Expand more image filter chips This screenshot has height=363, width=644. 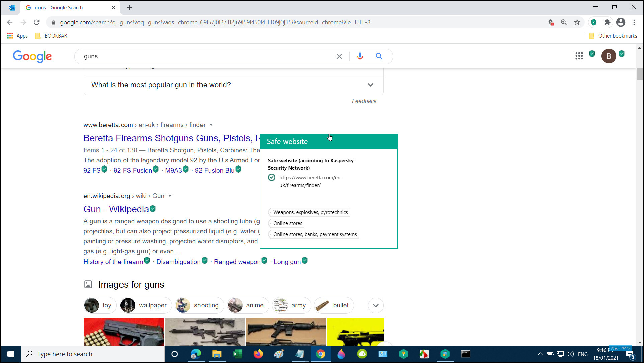[x=375, y=305]
